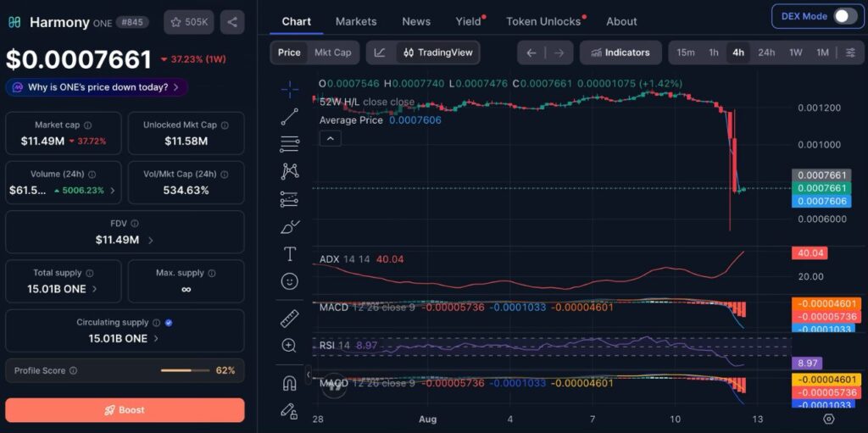
Task: Expand Circulating supply 15.01B ONE chevron
Action: (x=156, y=338)
